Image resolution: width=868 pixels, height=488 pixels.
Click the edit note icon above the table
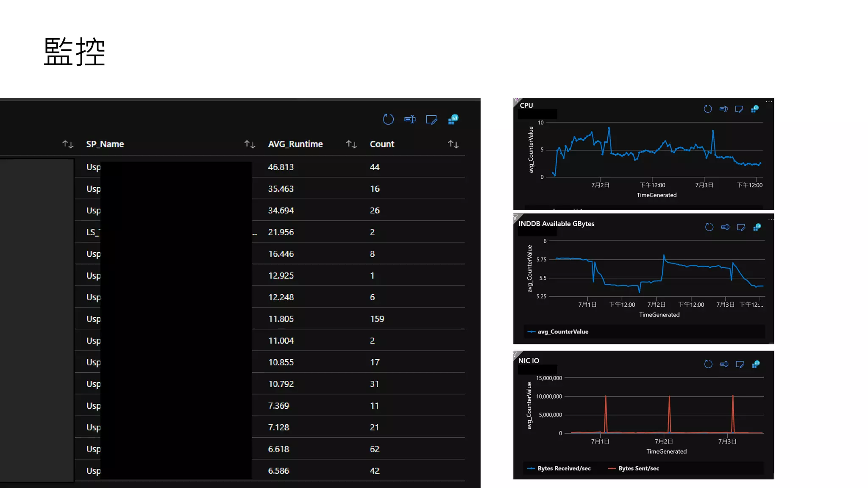(431, 120)
